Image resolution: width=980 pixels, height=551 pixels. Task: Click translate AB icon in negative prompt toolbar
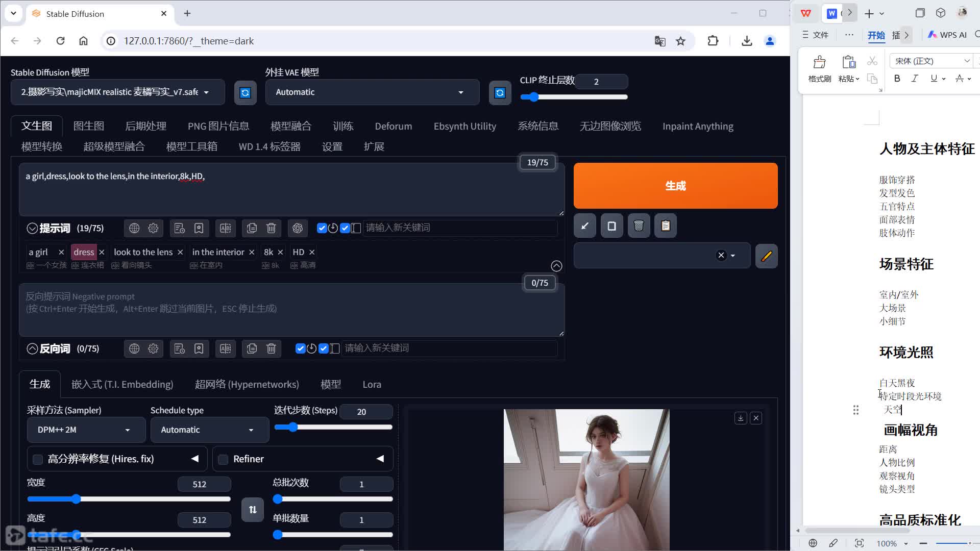[225, 348]
